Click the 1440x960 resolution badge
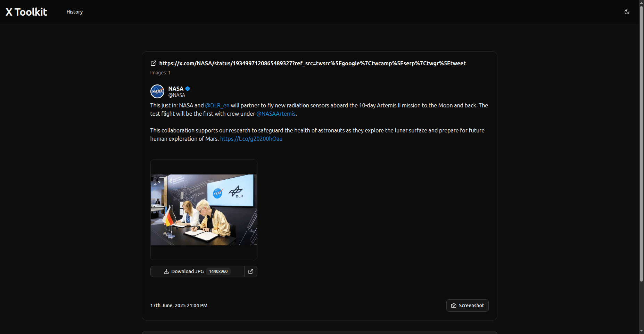 [218, 271]
